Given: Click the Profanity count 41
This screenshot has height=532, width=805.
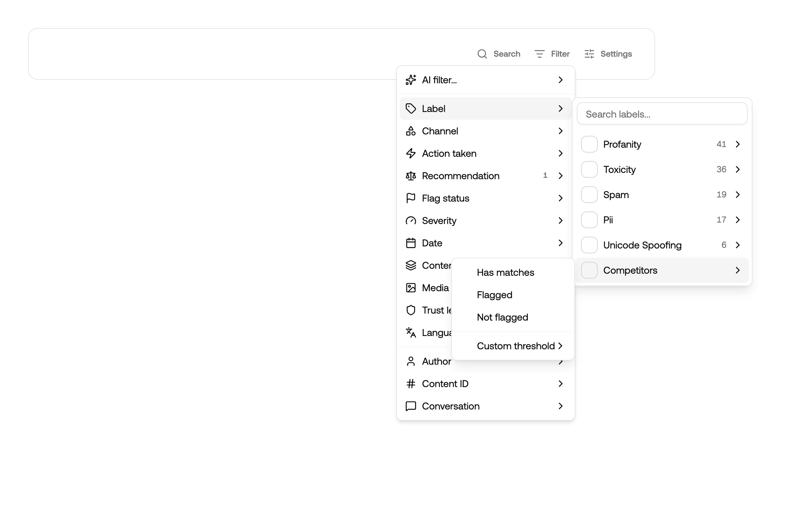Looking at the screenshot, I should click(721, 144).
